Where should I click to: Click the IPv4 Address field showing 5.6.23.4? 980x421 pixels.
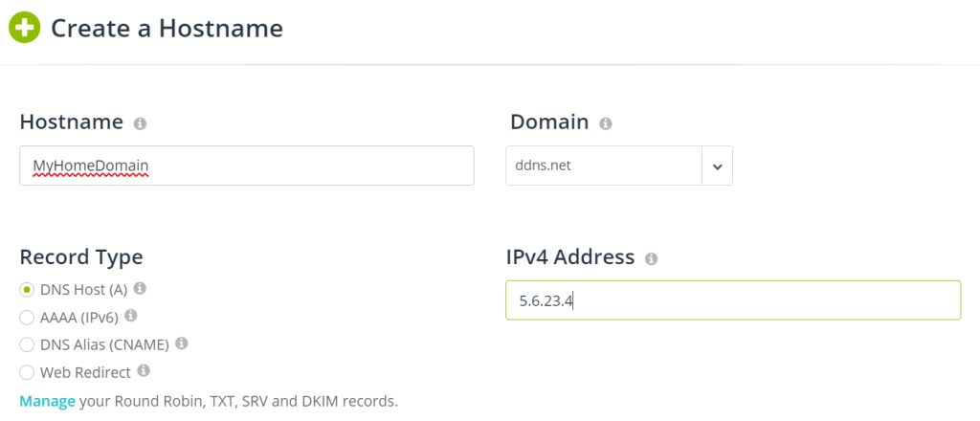pos(733,300)
